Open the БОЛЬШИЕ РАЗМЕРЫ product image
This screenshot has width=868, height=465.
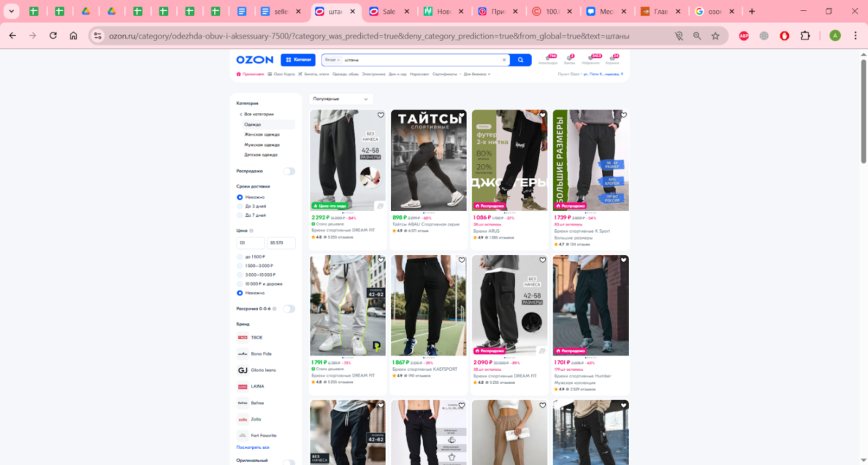click(x=591, y=160)
